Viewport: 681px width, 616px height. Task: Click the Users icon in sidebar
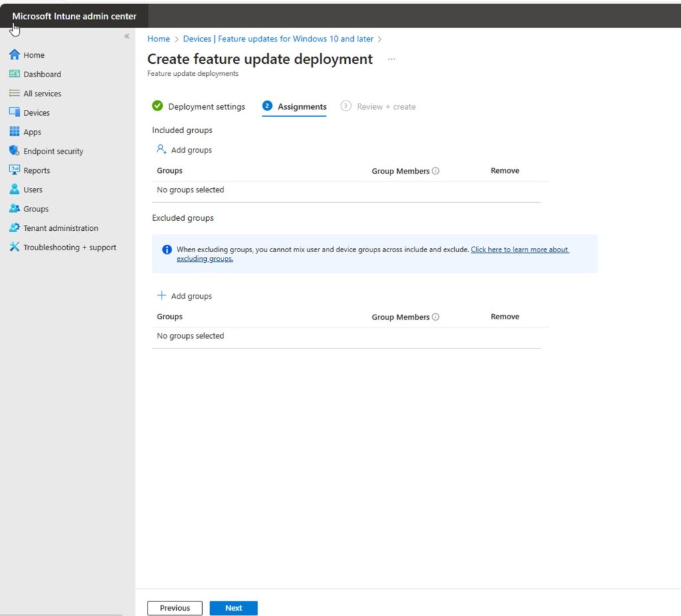pos(15,190)
